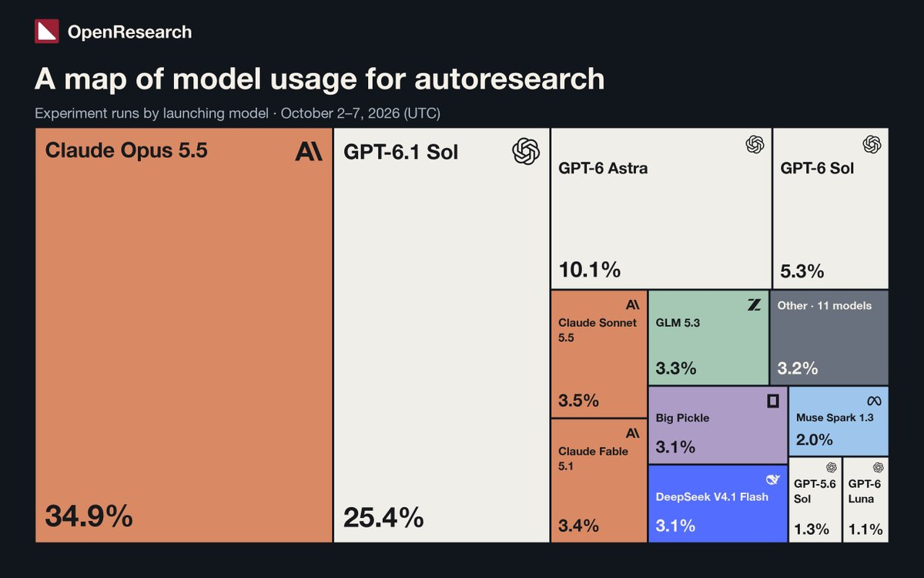Click the 3.2% value

[x=798, y=368]
